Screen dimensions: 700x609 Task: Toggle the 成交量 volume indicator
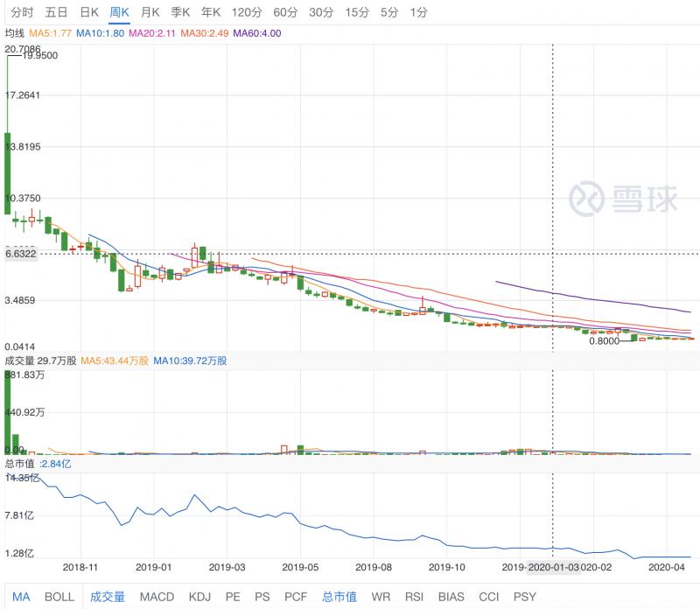point(107,597)
